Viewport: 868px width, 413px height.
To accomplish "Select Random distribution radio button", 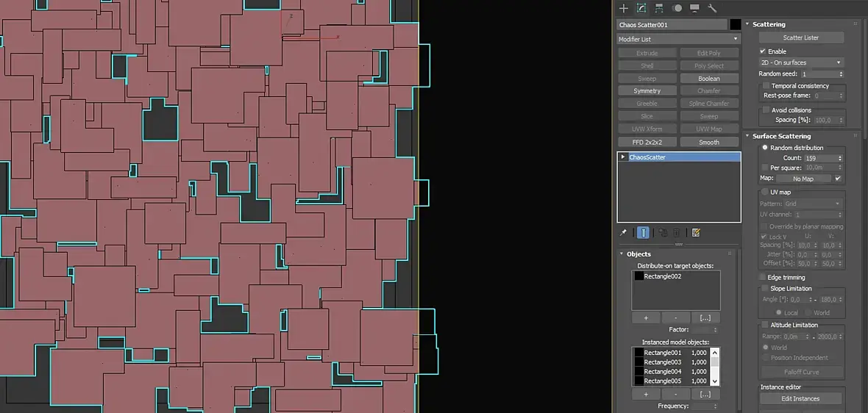I will [x=766, y=148].
